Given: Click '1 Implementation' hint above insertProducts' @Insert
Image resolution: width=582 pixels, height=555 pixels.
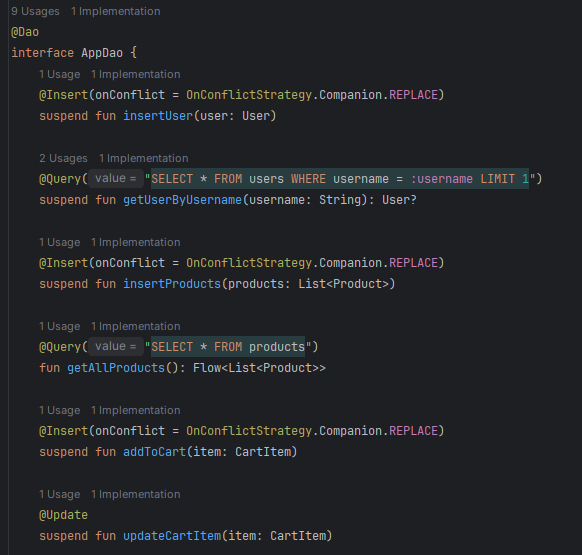Looking at the screenshot, I should (x=136, y=242).
